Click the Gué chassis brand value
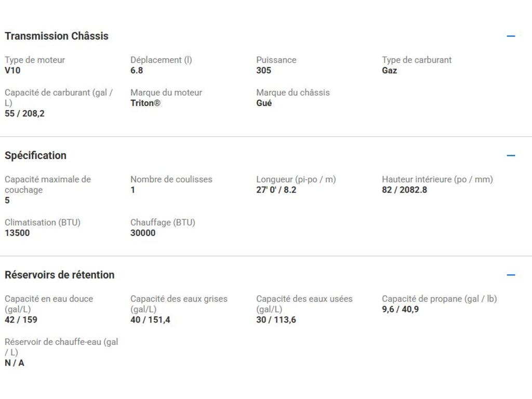This screenshot has height=399, width=532. point(264,103)
